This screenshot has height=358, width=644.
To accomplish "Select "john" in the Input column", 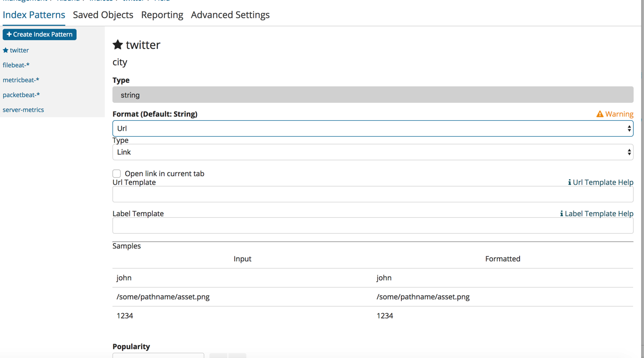I will [x=124, y=278].
